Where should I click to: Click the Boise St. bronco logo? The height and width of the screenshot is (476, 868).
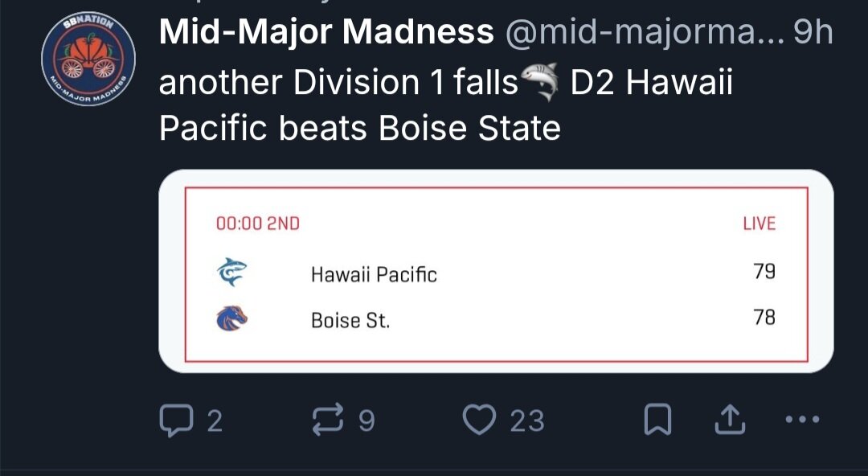(231, 318)
